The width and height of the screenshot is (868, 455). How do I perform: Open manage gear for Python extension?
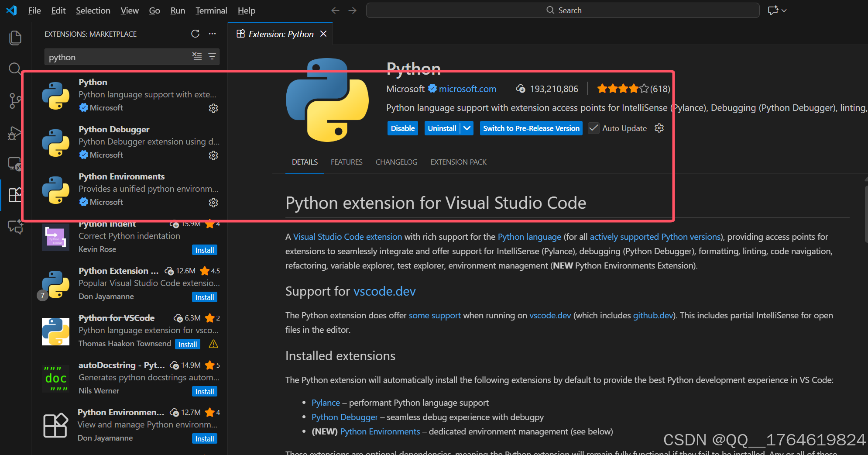213,108
